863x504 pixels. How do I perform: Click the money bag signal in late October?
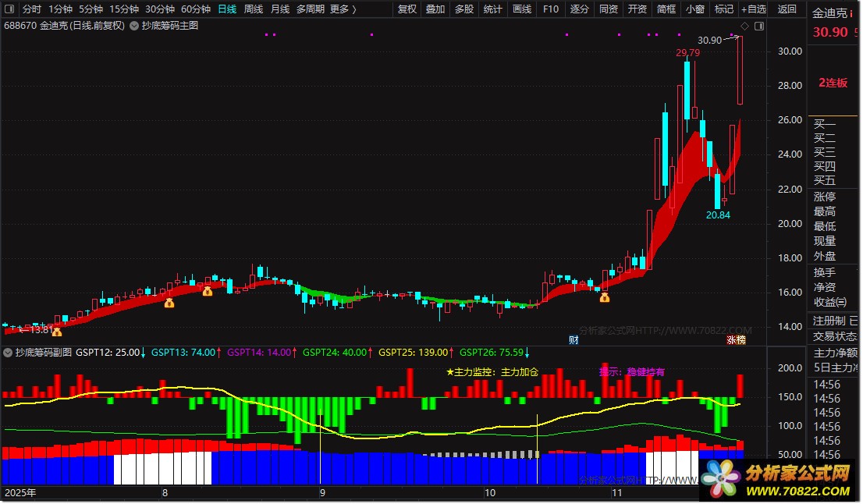click(x=604, y=298)
